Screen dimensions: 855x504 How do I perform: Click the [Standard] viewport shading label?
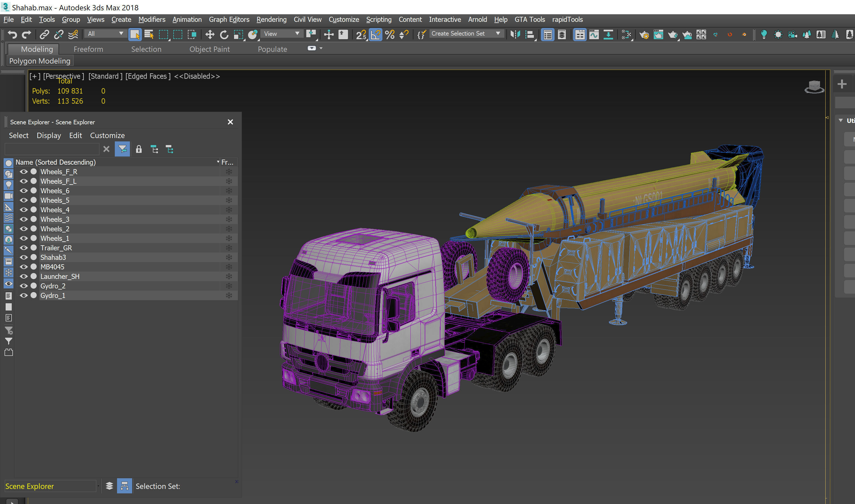pos(105,76)
